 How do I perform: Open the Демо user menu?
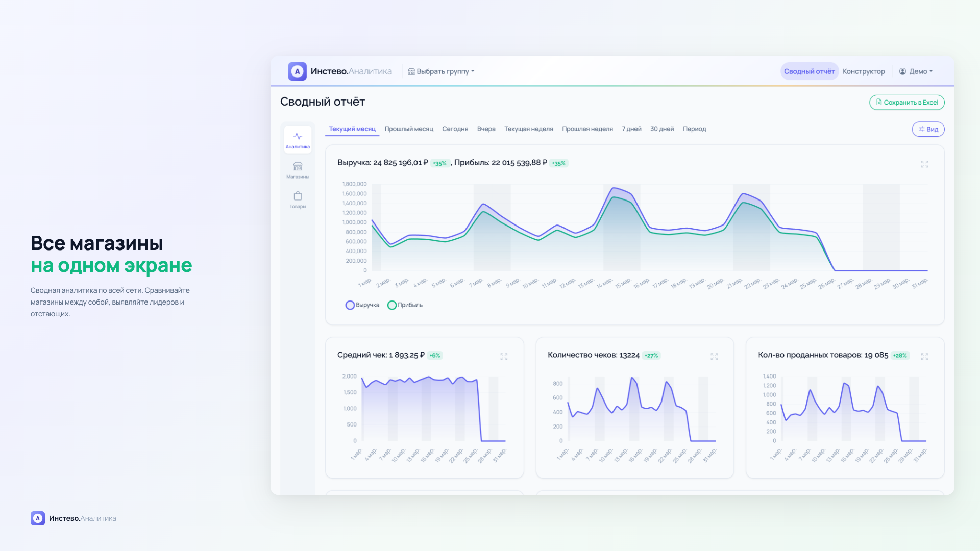916,71
